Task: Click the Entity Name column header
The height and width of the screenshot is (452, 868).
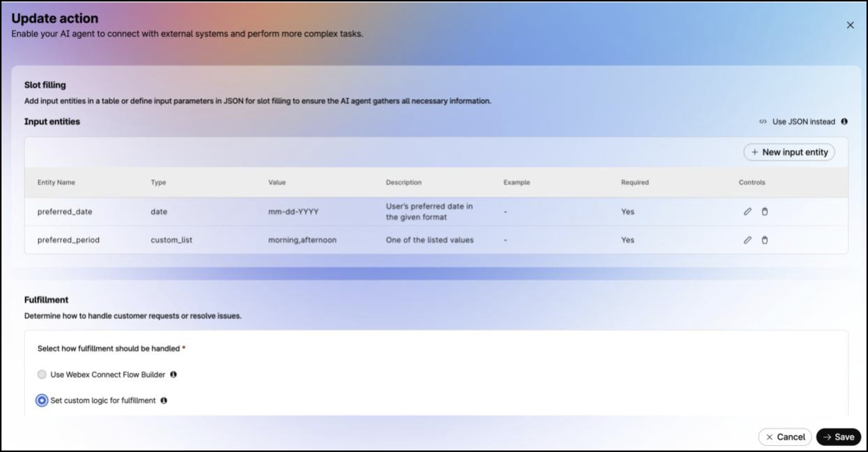Action: click(56, 182)
